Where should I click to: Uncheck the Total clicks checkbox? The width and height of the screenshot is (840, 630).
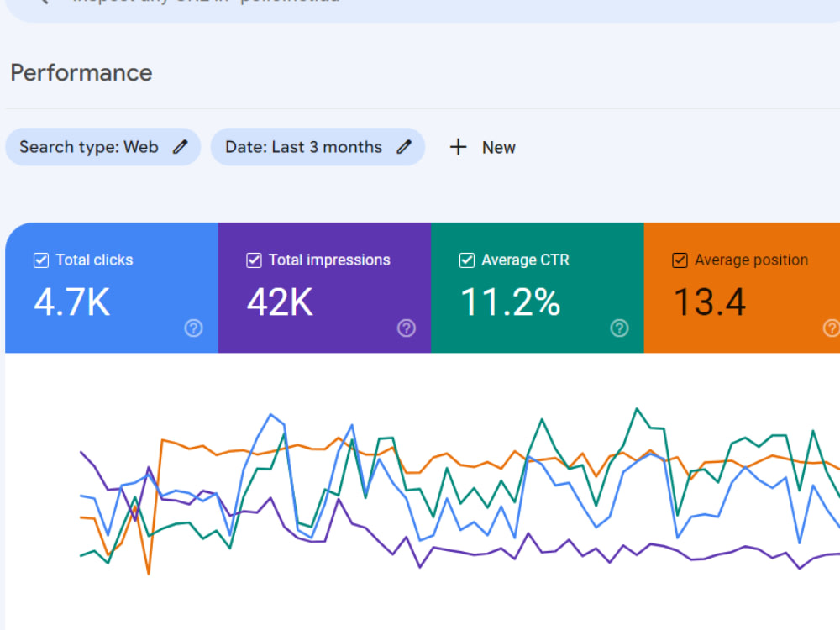point(41,260)
